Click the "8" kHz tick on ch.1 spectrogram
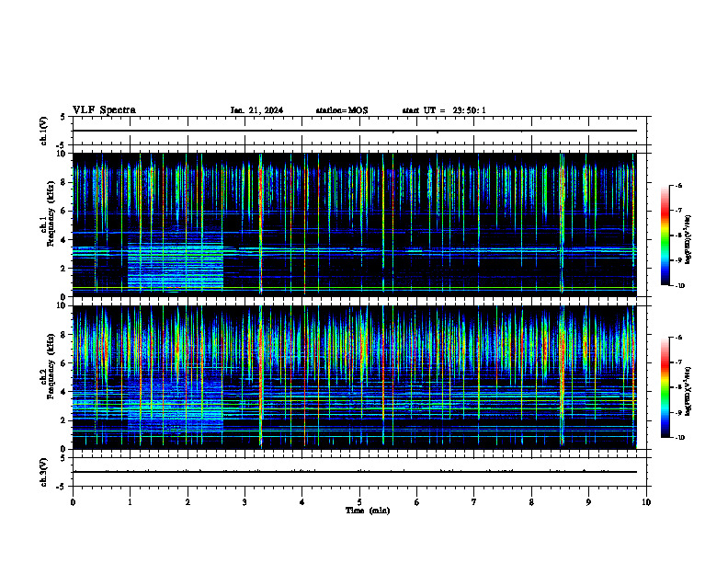This screenshot has width=728, height=563. tap(64, 182)
